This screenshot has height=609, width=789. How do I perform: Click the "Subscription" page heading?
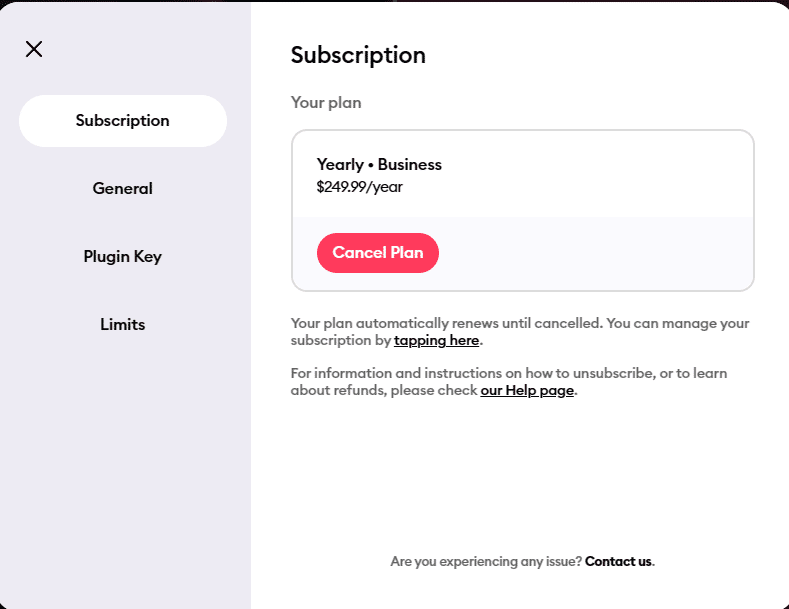click(358, 56)
